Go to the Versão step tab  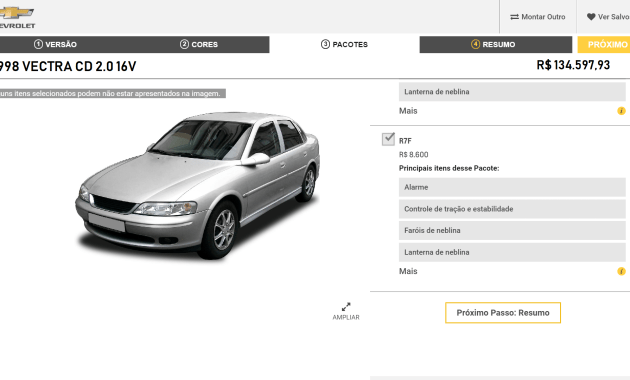coord(55,44)
